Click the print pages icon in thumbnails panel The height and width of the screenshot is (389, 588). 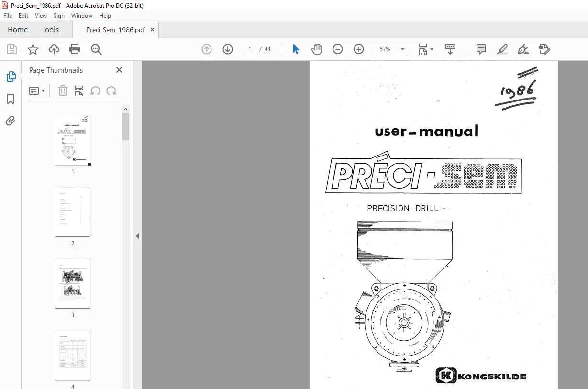click(79, 90)
